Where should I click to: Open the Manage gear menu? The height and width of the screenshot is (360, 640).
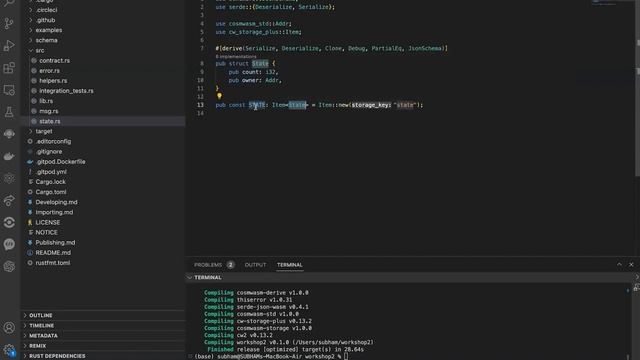click(9, 350)
